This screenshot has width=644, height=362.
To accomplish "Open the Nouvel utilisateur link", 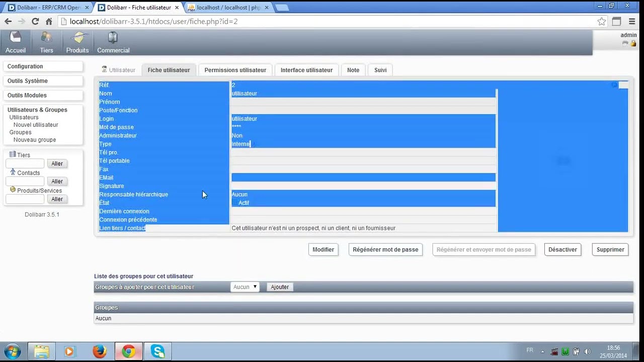I will click(36, 125).
